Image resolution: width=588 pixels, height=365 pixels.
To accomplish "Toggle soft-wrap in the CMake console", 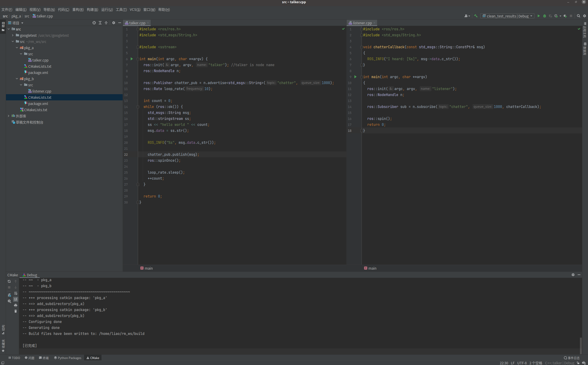I will [x=16, y=294].
